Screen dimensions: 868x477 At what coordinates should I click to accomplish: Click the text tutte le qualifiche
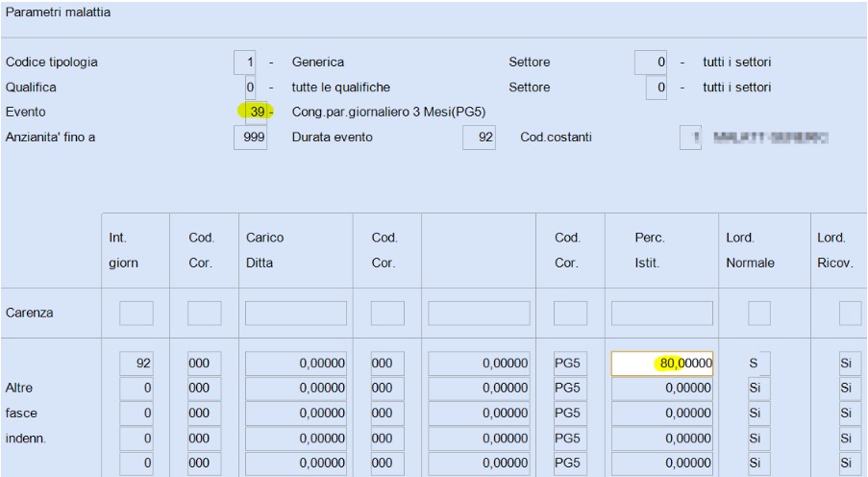[x=341, y=87]
